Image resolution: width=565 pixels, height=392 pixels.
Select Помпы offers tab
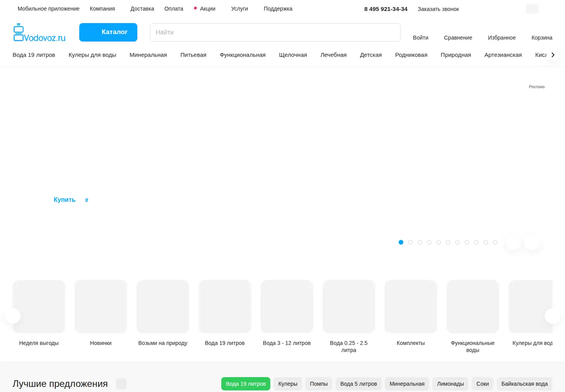tap(319, 384)
